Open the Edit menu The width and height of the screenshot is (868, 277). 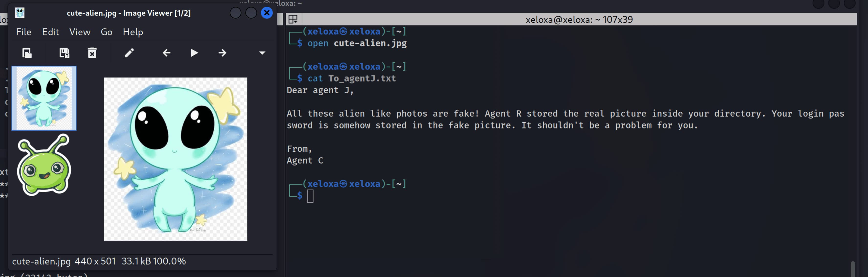[50, 32]
